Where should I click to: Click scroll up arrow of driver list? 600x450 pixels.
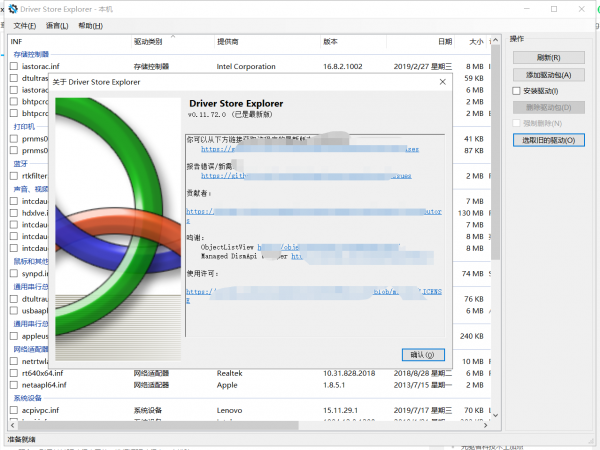click(496, 40)
